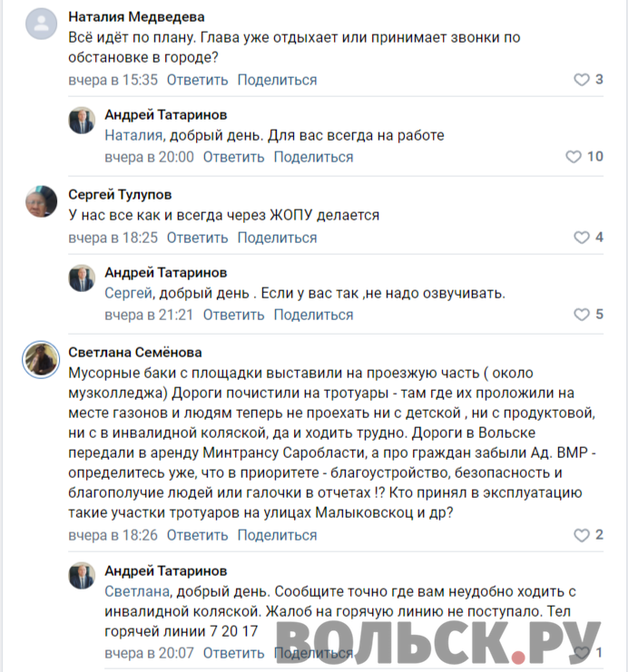Screen dimensions: 628x672
Task: Like Светлана Семёнова's comment heart icon
Action: point(582,535)
